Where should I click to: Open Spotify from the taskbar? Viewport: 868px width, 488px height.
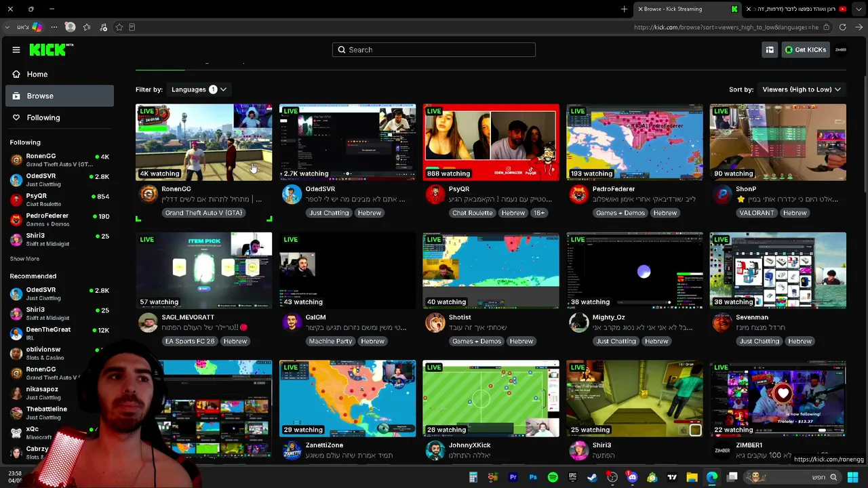[553, 477]
